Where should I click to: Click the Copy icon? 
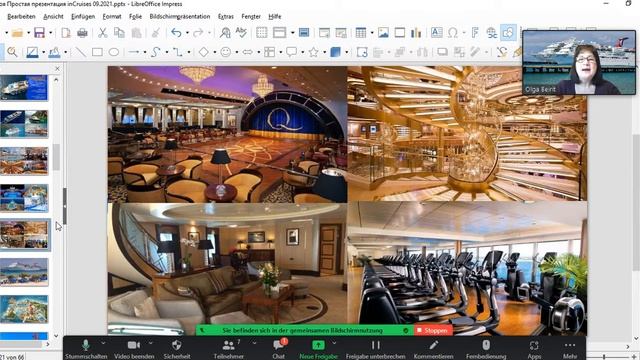[119, 33]
